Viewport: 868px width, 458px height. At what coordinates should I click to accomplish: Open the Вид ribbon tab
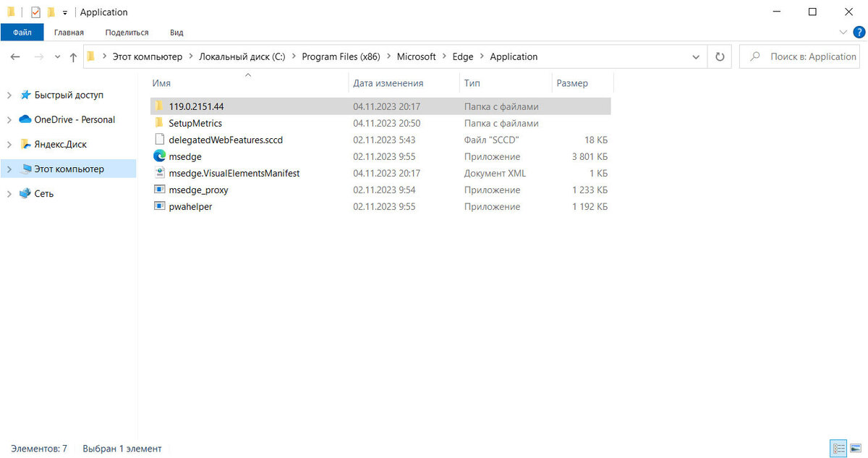click(176, 33)
